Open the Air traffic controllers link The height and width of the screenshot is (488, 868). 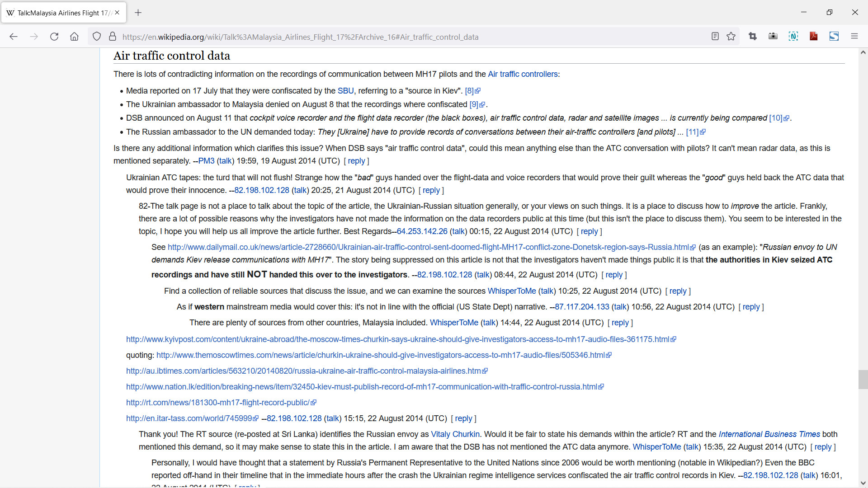click(523, 74)
